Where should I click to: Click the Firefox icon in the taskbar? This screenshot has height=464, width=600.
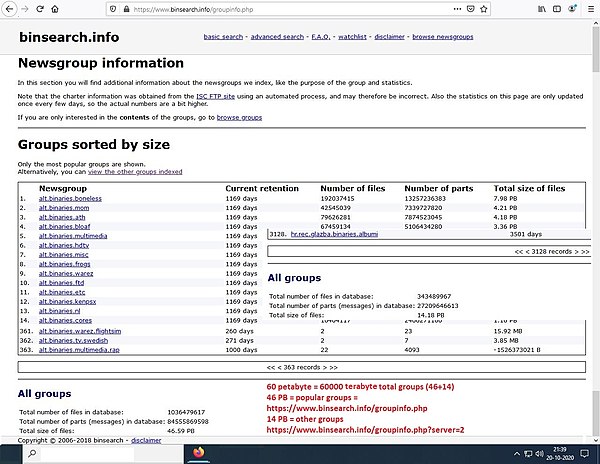(198, 453)
